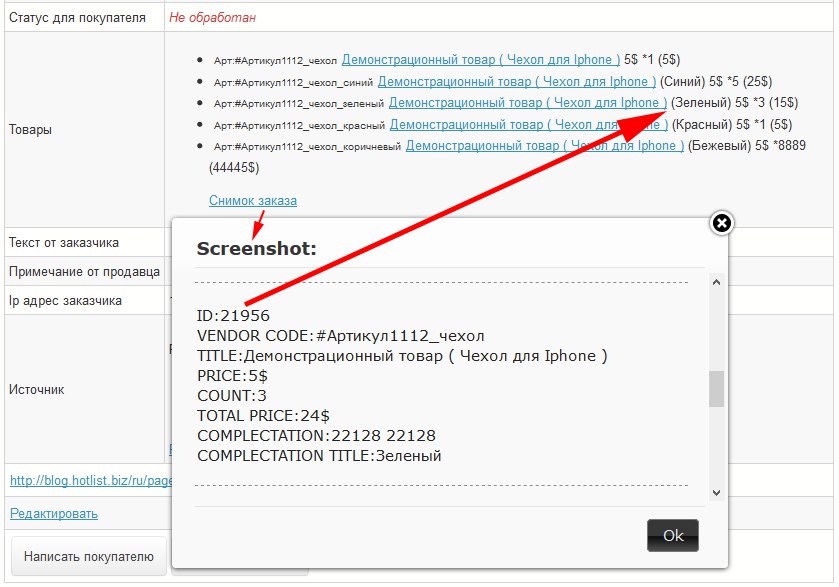Screen dimensions: 839x587
Task: Click the "Редактировать" link
Action: tap(54, 513)
